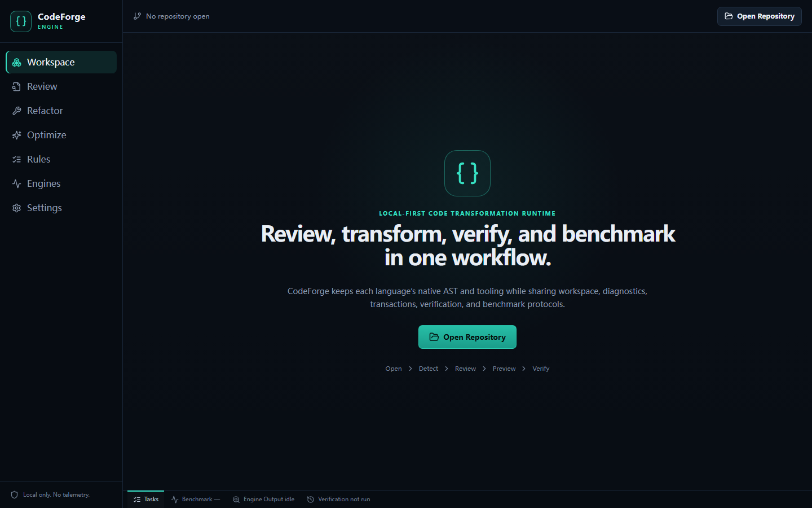
Task: Show the Engine Output tab
Action: pyautogui.click(x=264, y=500)
